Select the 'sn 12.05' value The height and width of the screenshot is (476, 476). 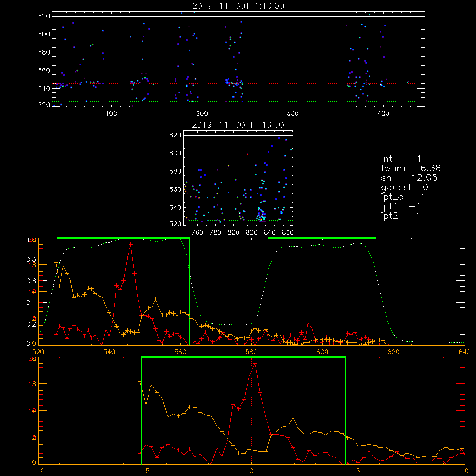pos(409,178)
